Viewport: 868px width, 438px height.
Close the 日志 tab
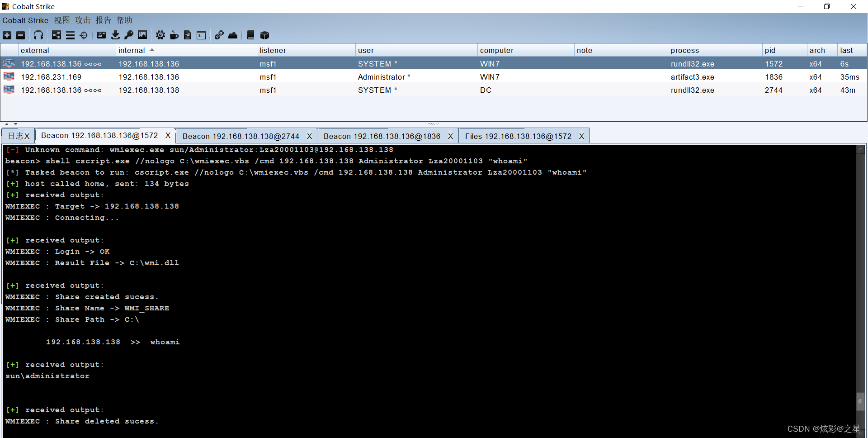[x=27, y=136]
